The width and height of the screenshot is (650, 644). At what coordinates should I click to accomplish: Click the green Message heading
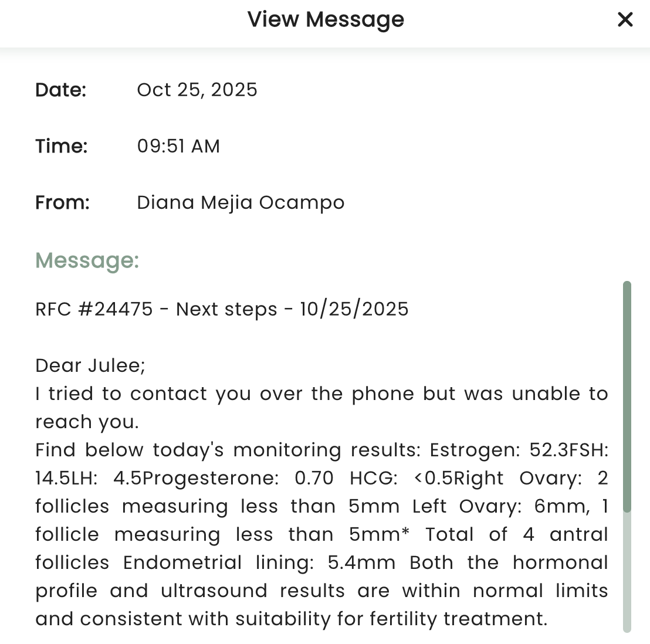(87, 260)
